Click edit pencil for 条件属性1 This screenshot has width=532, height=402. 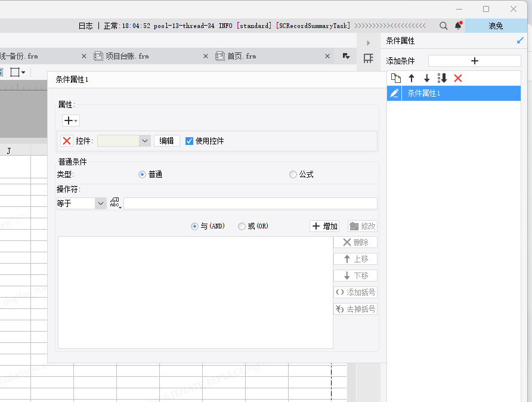pyautogui.click(x=394, y=93)
